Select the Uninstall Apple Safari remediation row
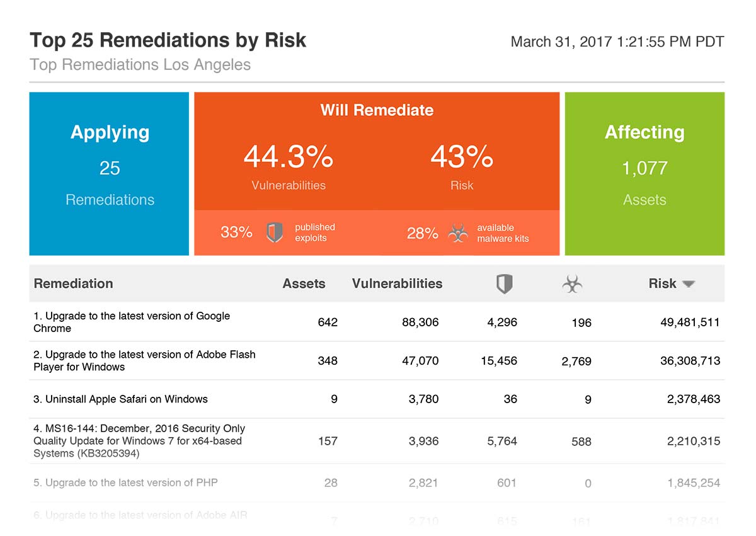 coord(120,399)
